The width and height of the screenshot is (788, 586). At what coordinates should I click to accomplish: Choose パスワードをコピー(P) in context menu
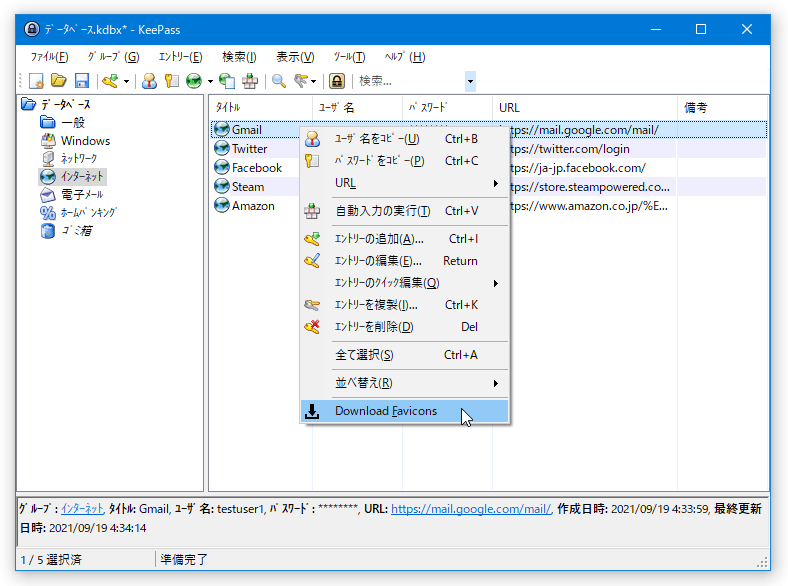point(405,161)
